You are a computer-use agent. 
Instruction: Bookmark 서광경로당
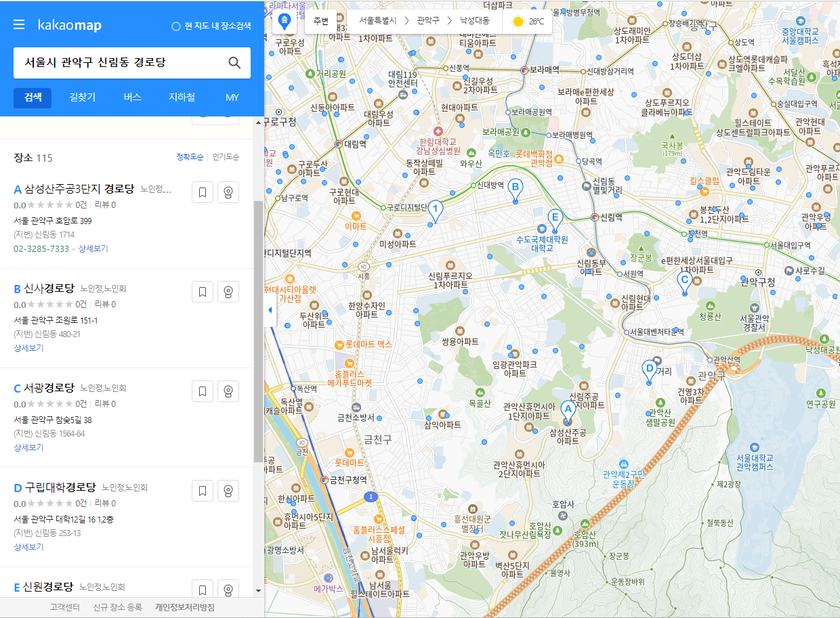[203, 391]
